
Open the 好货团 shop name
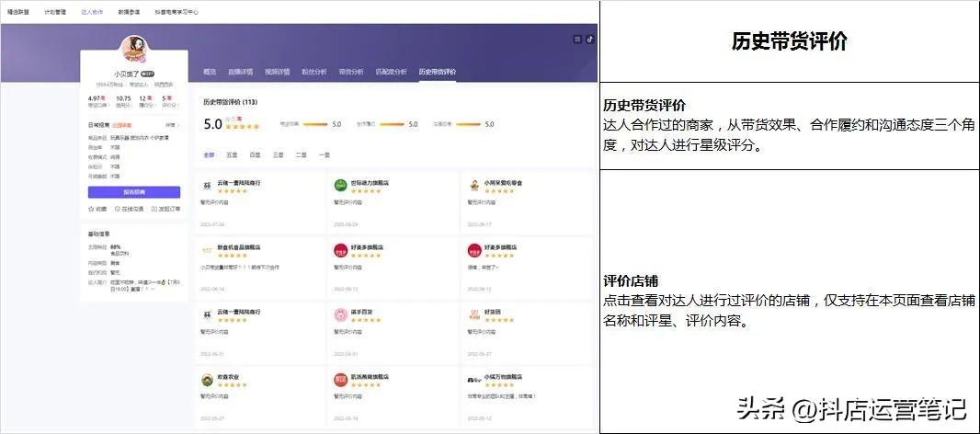493,312
